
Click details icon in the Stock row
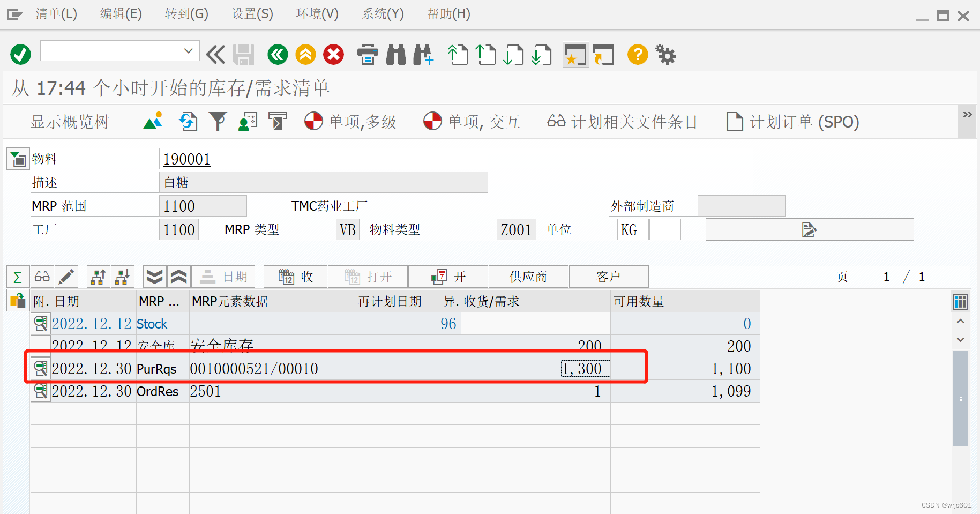tap(41, 324)
